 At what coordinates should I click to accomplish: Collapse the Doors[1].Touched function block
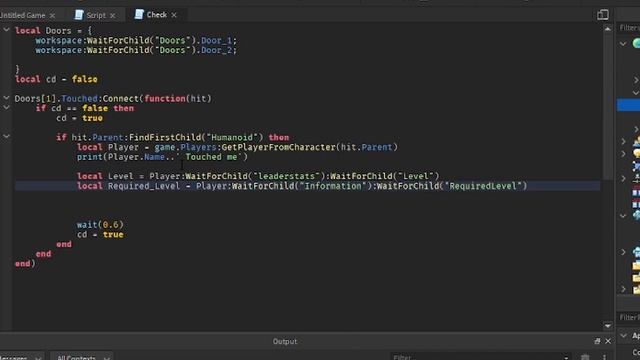[6, 98]
